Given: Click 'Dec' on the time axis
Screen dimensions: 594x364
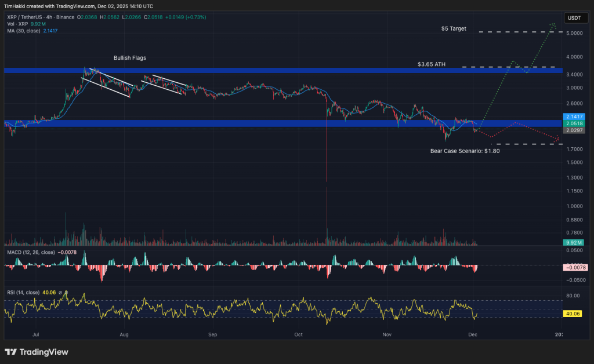Looking at the screenshot, I should click(472, 334).
